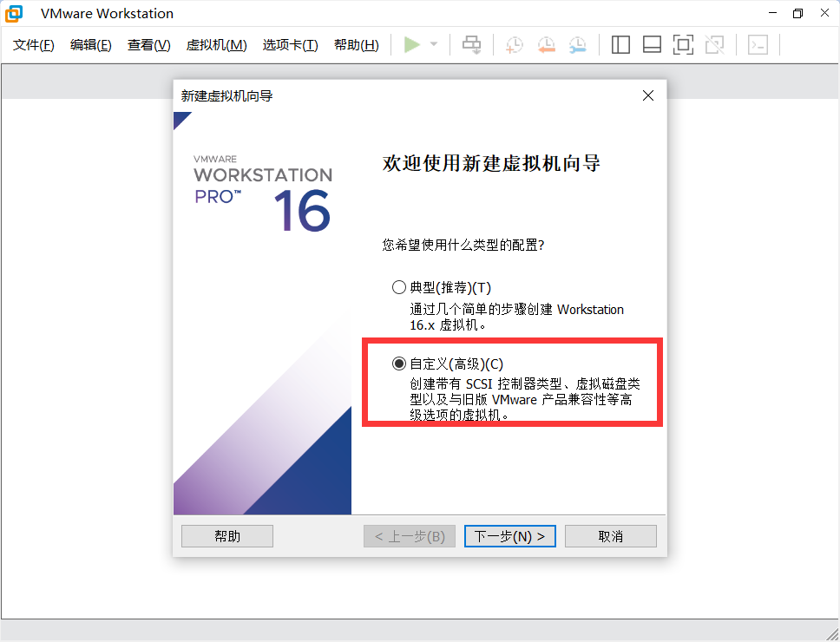This screenshot has width=840, height=642.
Task: Click the Unity mode toolbar icon
Action: pos(715,45)
